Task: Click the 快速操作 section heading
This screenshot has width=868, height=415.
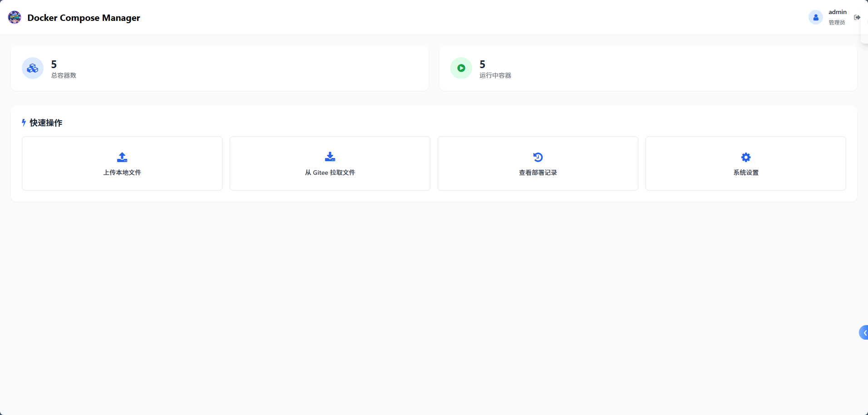Action: pyautogui.click(x=46, y=123)
